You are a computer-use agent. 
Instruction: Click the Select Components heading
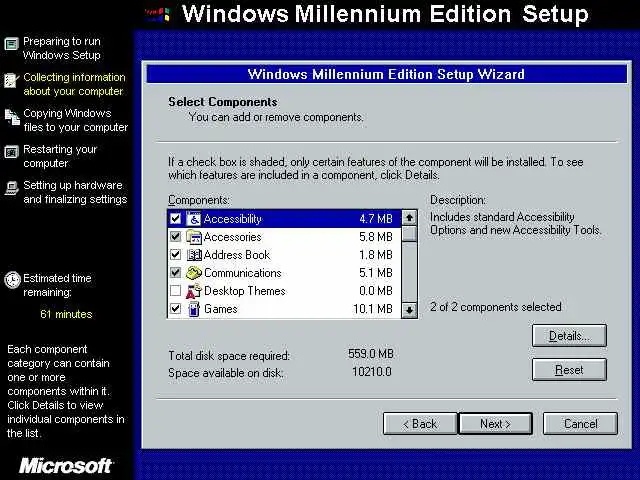tap(223, 102)
